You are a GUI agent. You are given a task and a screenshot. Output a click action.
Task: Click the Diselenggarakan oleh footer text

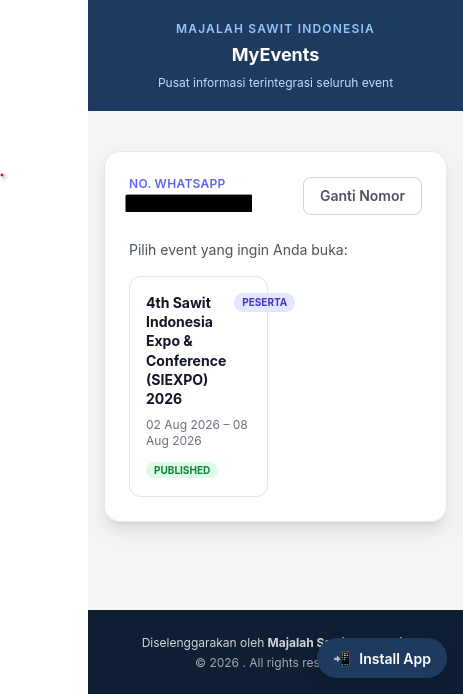coord(203,643)
